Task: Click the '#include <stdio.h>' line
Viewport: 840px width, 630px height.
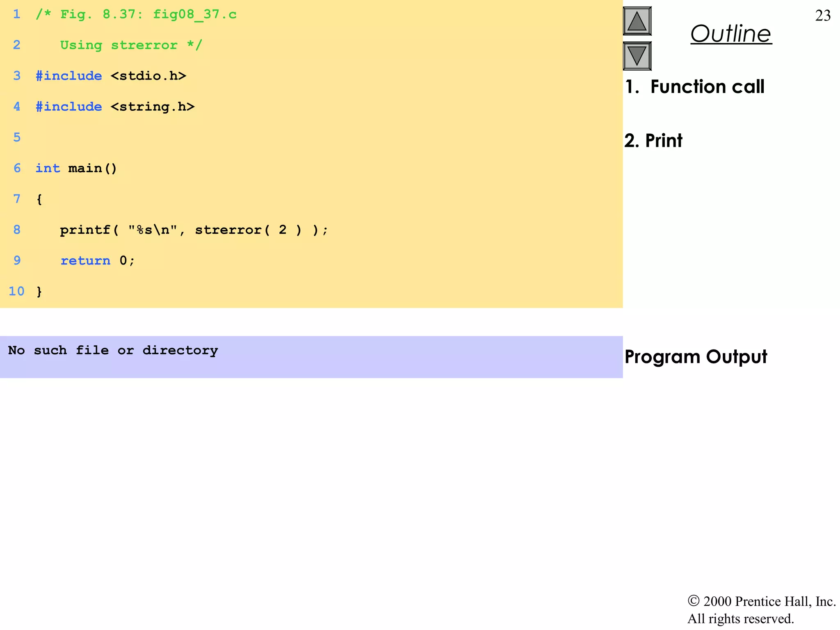Action: 111,76
